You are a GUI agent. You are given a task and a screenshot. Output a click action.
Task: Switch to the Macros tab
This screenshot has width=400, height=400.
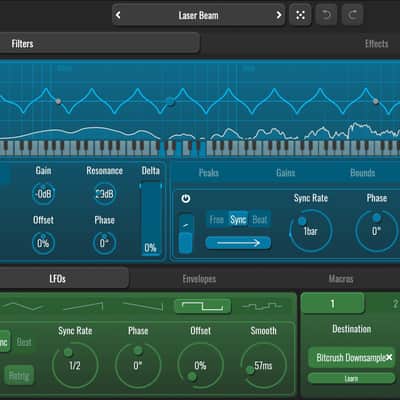coord(341,279)
